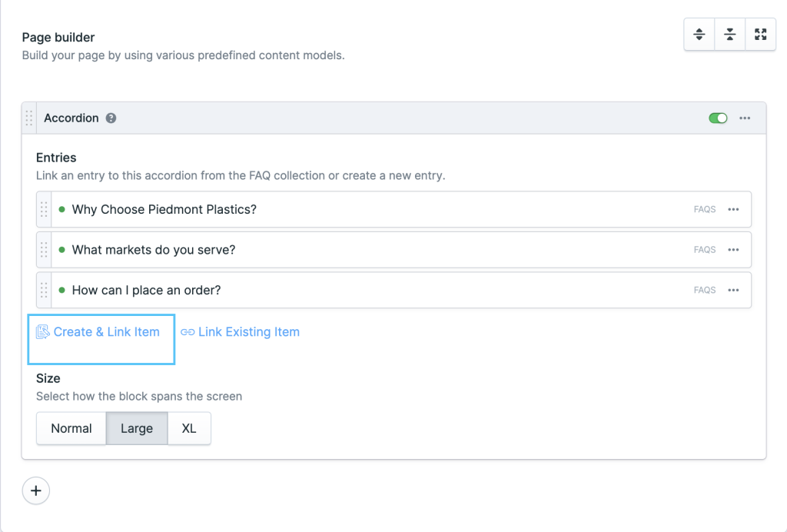This screenshot has height=532, width=787.
Task: Click the drag handle of the first FAQ entry
Action: pyautogui.click(x=44, y=209)
